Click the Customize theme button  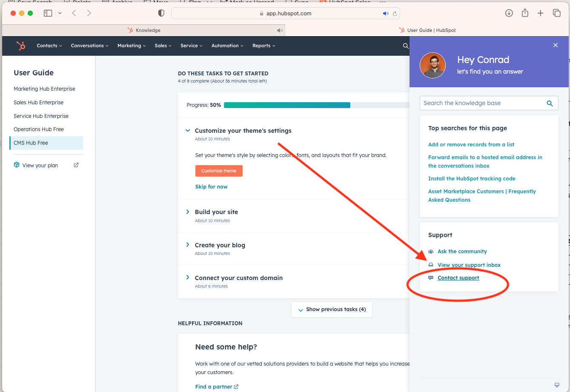(x=219, y=171)
